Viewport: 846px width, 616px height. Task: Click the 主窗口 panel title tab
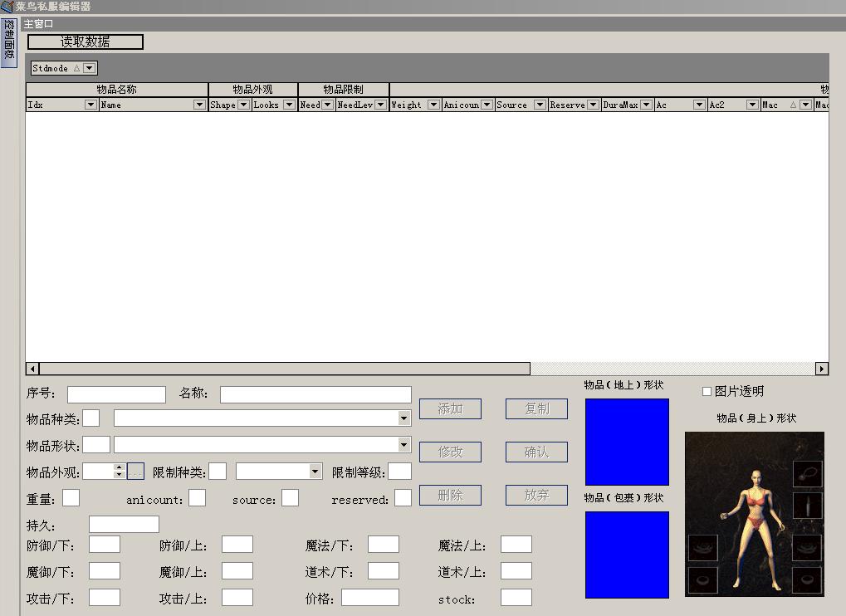click(x=38, y=24)
